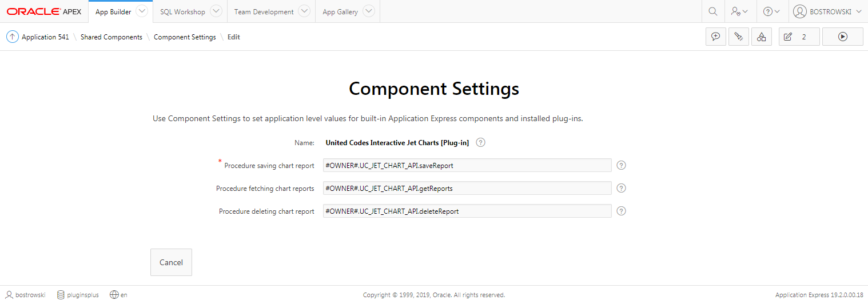Open the edit page 2 button
Viewport: 868px width, 304px height.
[799, 37]
